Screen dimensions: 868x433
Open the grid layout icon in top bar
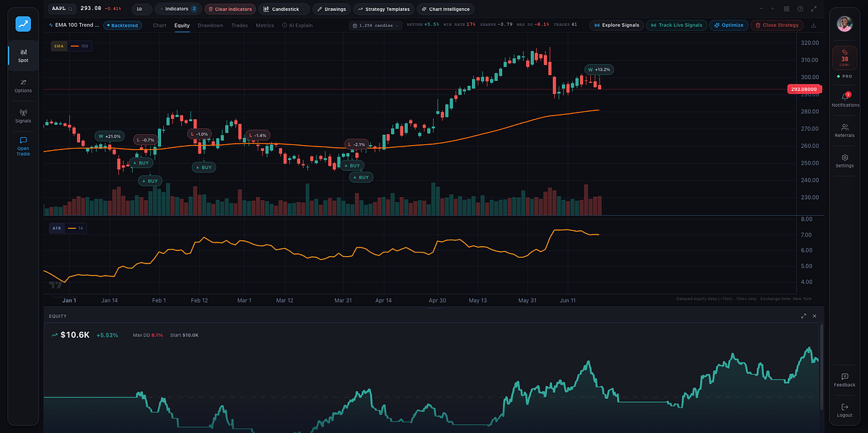tap(786, 9)
